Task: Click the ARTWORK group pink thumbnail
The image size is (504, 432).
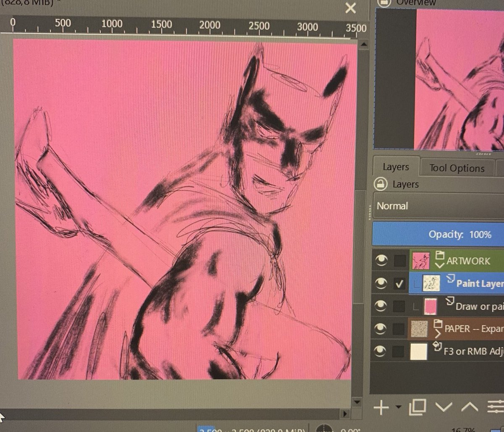Action: (x=421, y=261)
